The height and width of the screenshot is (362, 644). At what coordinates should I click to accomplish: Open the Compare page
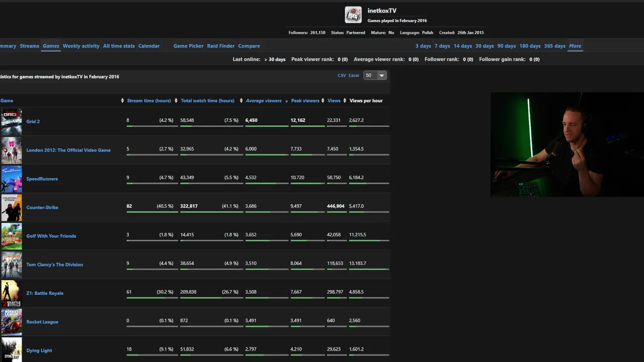coord(249,46)
